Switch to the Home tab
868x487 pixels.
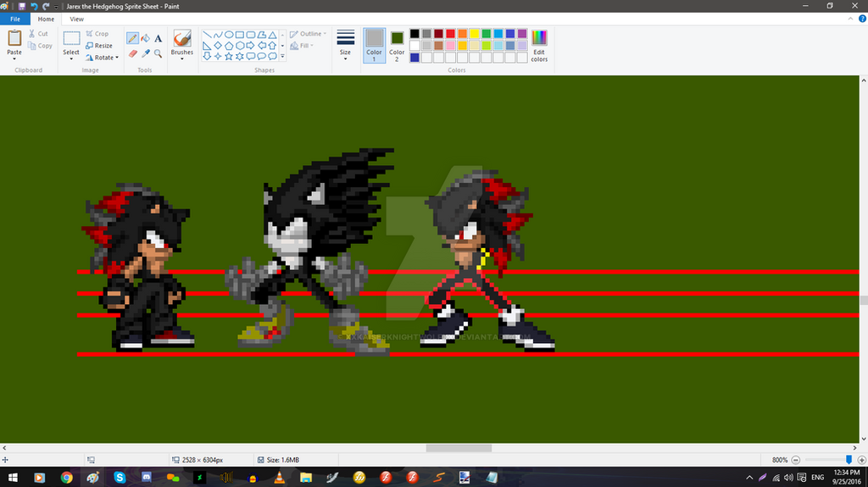pyautogui.click(x=46, y=19)
